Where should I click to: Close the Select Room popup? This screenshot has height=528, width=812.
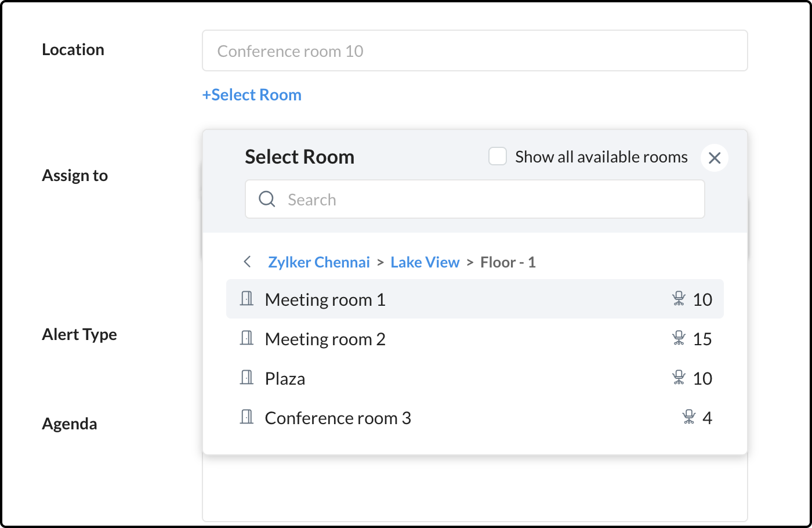click(x=715, y=158)
